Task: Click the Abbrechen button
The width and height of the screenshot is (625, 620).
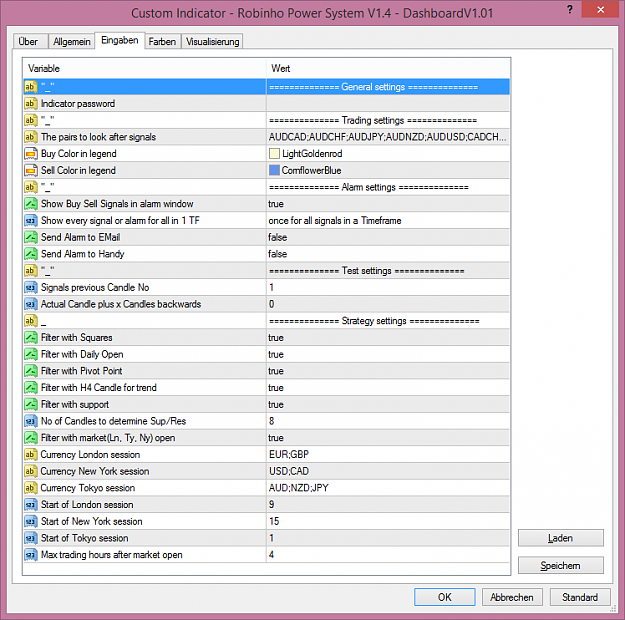Action: coord(512,597)
